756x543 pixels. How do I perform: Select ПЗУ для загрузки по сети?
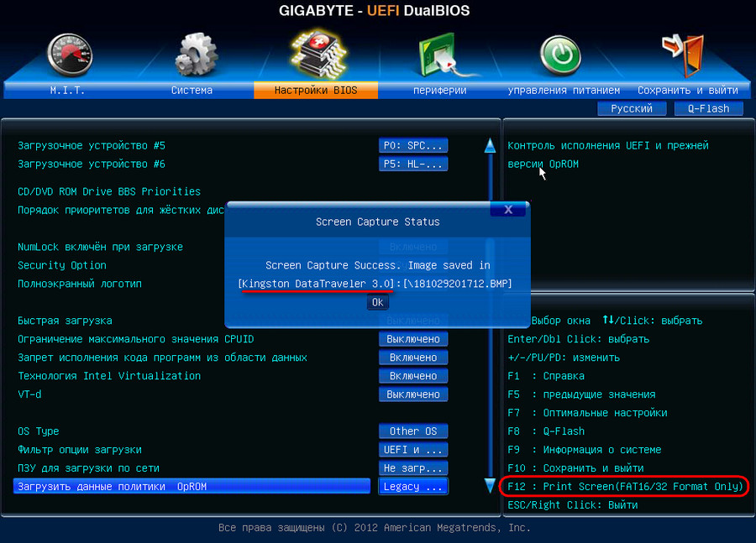click(88, 467)
